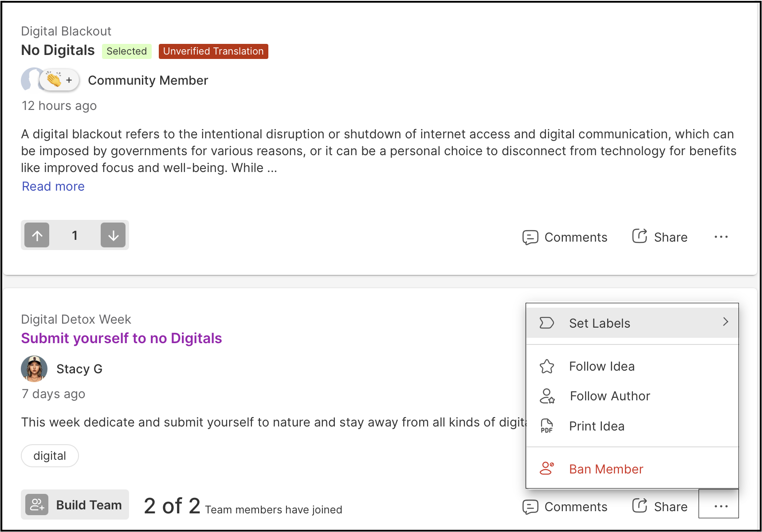Click the Ban Member red icon
762x532 pixels.
coord(547,469)
